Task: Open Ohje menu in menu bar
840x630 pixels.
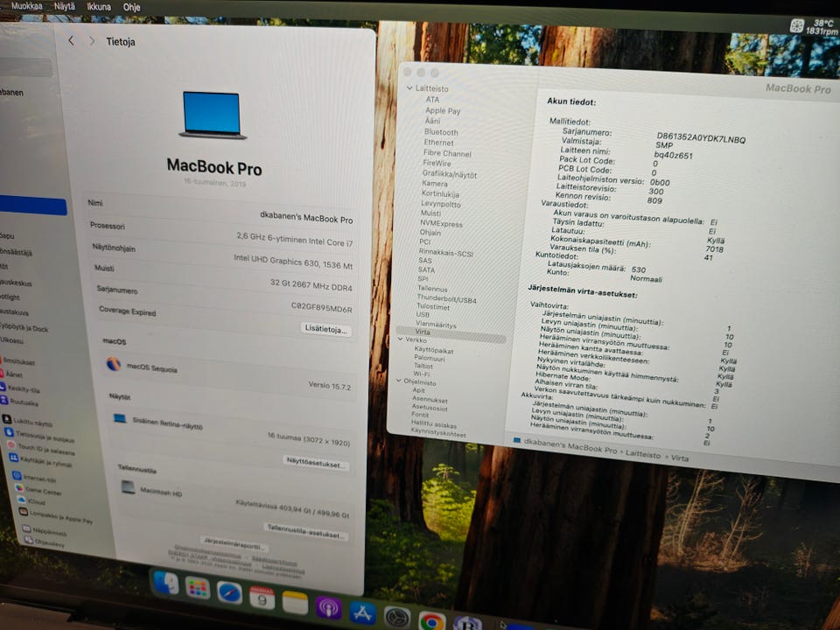Action: [x=132, y=8]
